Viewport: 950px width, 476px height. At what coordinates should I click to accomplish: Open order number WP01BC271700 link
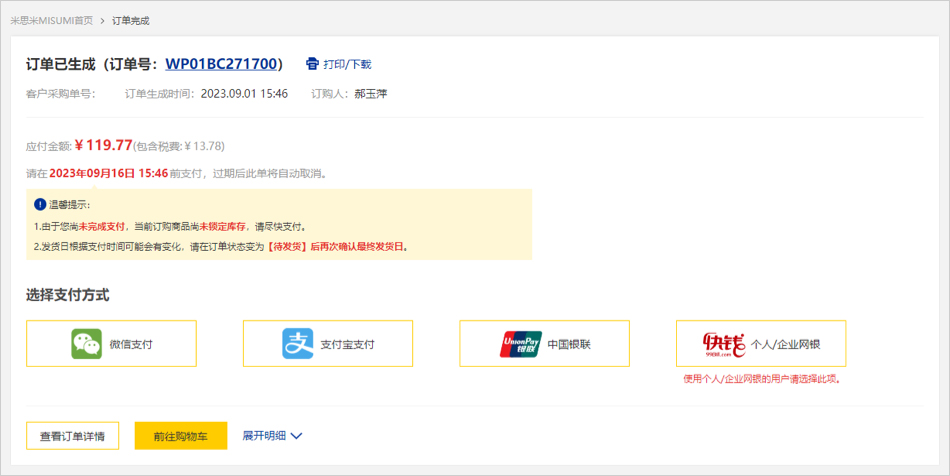point(220,64)
